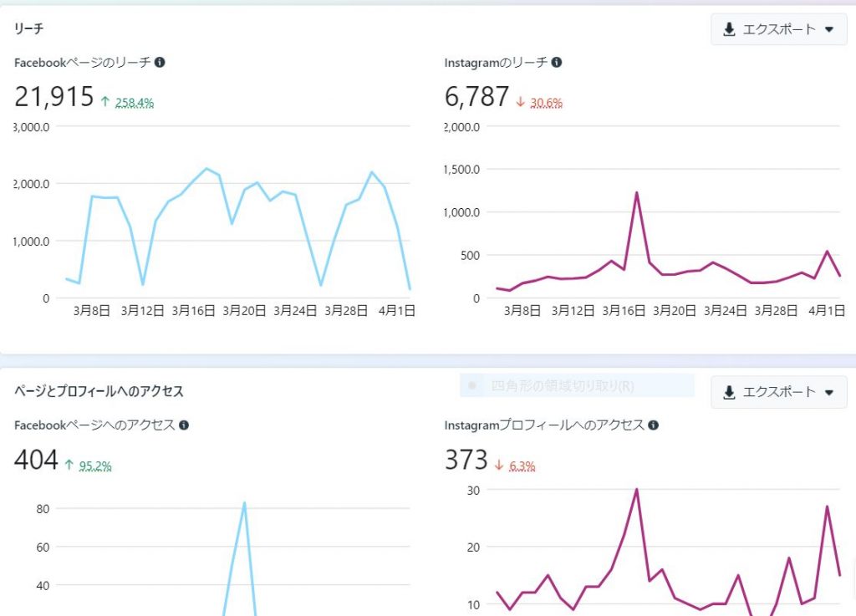This screenshot has width=856, height=616.
Task: Click the 6.3% Instagram profile access change
Action: pos(522,466)
